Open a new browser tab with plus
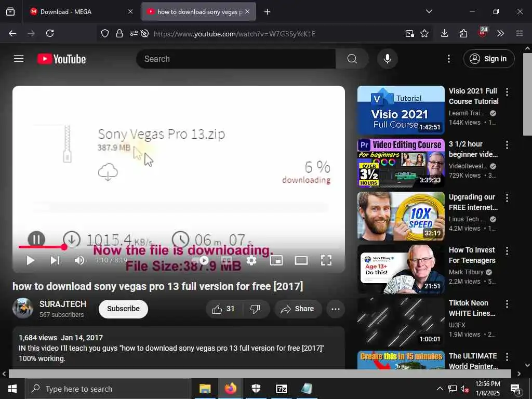The height and width of the screenshot is (399, 532). point(268,12)
